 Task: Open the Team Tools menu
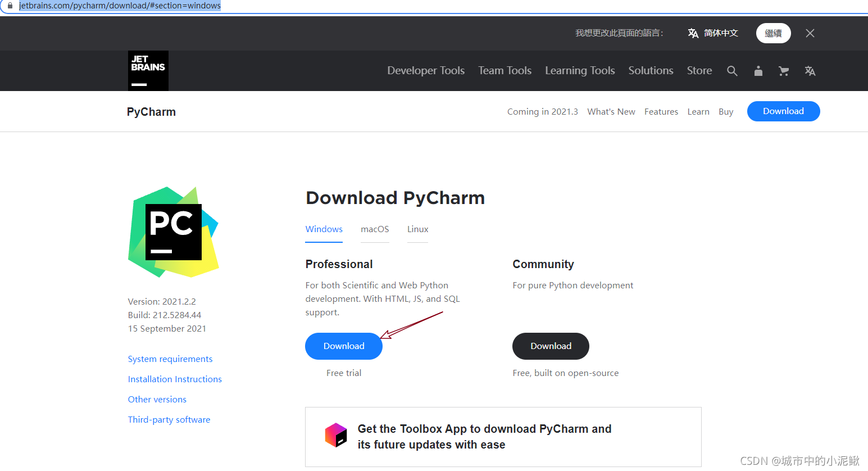504,71
